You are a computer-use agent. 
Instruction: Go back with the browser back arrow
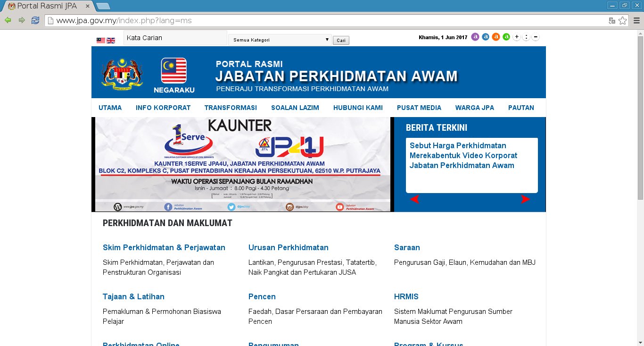point(8,20)
